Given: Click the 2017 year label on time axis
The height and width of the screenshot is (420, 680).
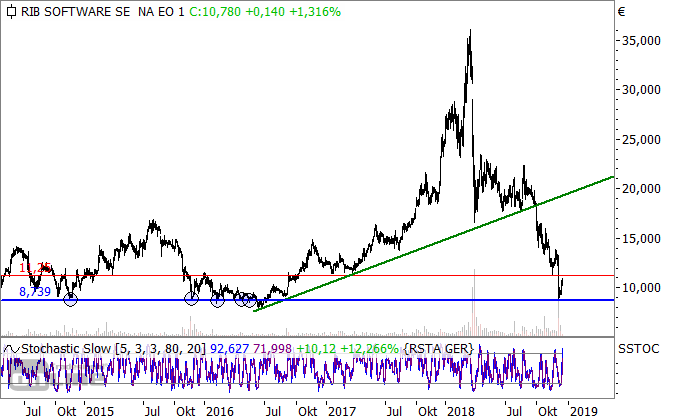Looking at the screenshot, I should [342, 411].
